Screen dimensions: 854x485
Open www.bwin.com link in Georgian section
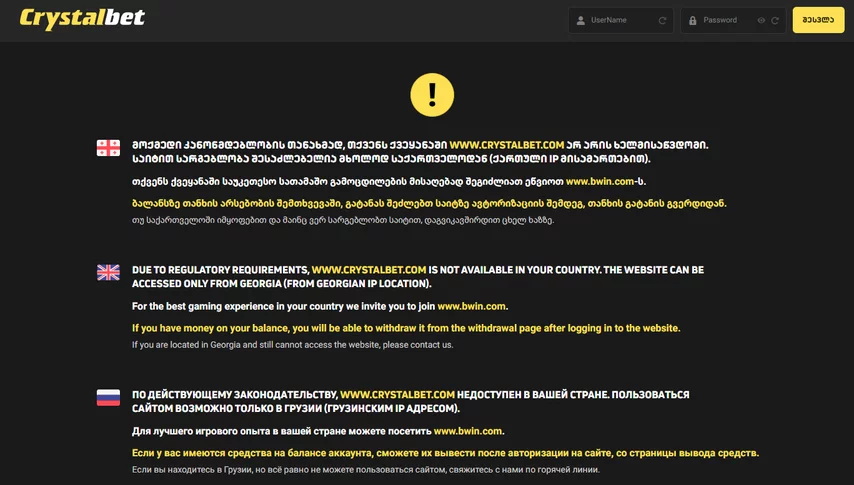[600, 181]
